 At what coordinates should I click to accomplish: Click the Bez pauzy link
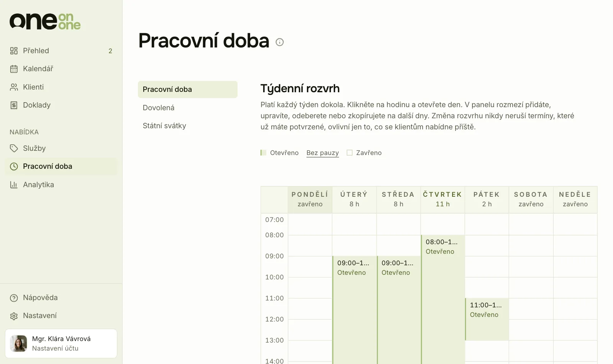tap(323, 153)
